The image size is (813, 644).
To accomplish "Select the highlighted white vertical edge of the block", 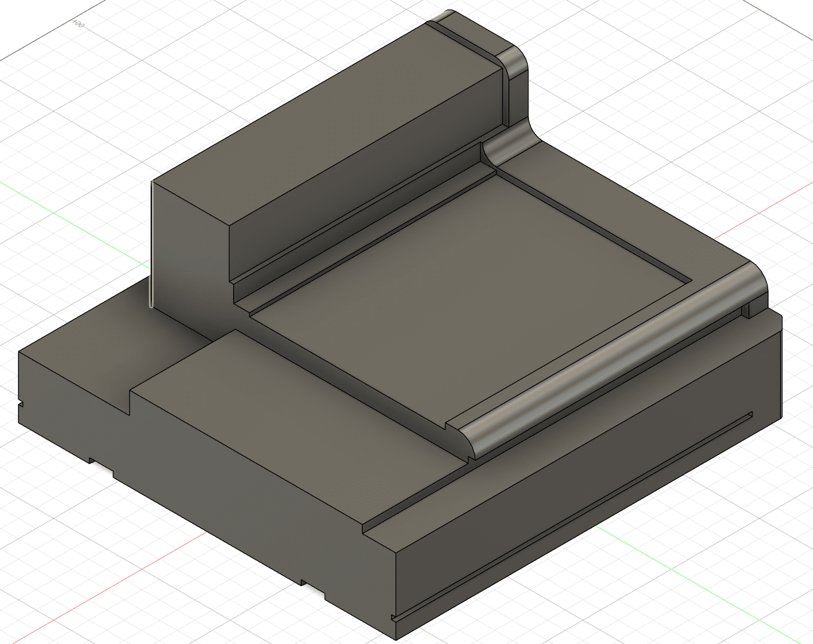I will click(x=151, y=244).
